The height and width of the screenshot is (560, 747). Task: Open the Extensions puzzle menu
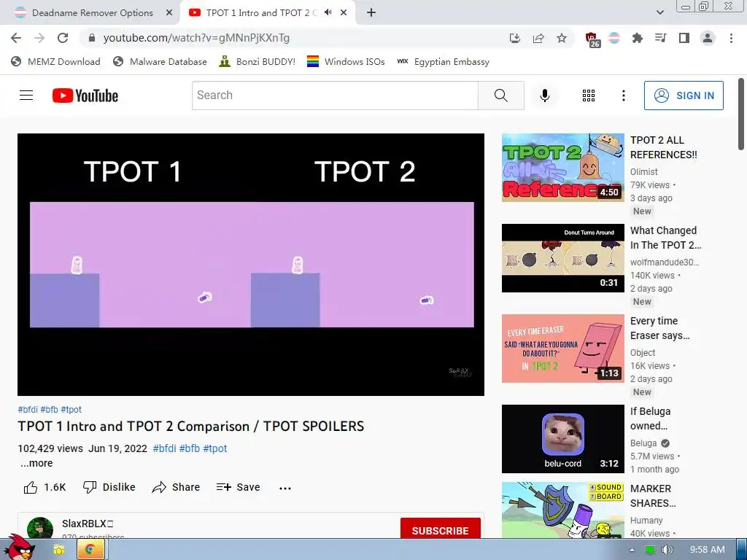tap(637, 38)
